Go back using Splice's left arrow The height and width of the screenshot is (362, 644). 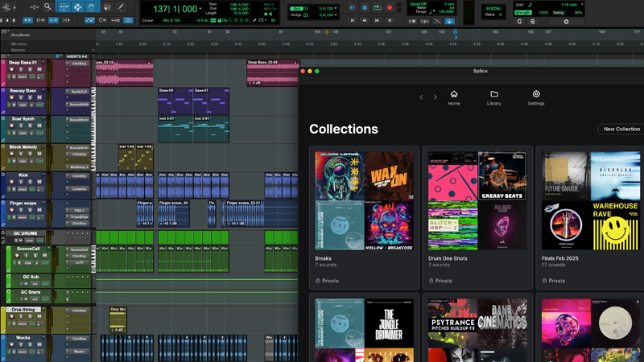pos(421,97)
